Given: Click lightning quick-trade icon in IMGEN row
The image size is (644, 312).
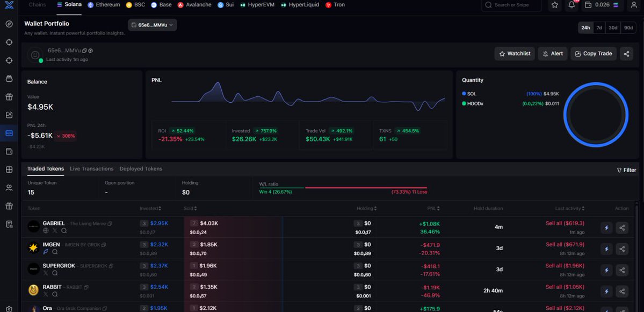Looking at the screenshot, I should click(x=606, y=249).
